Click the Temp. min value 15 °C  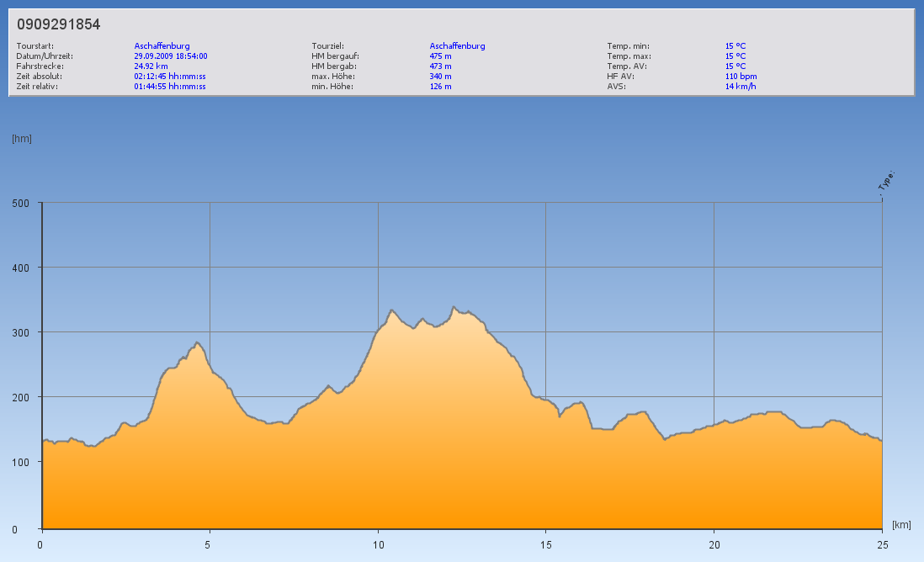[735, 46]
